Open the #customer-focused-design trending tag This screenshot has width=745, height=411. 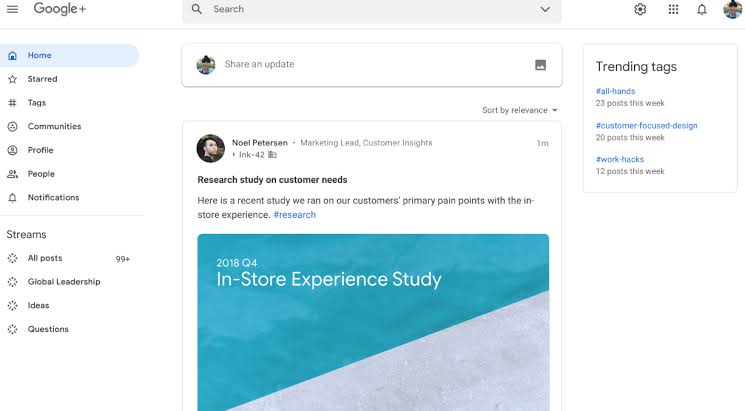(x=646, y=125)
